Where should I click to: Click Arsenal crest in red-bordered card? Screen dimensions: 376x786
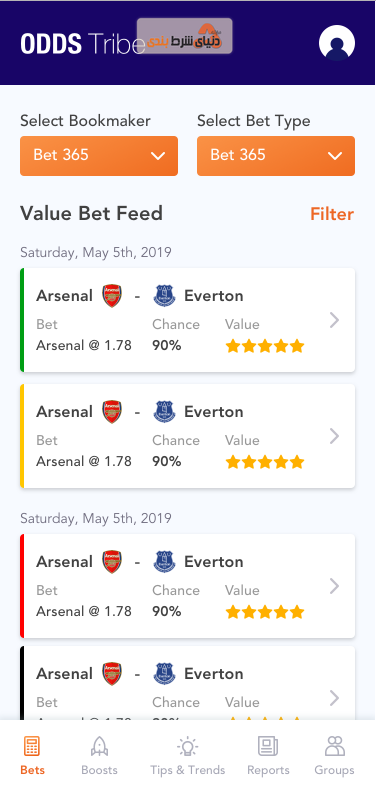[x=112, y=561]
